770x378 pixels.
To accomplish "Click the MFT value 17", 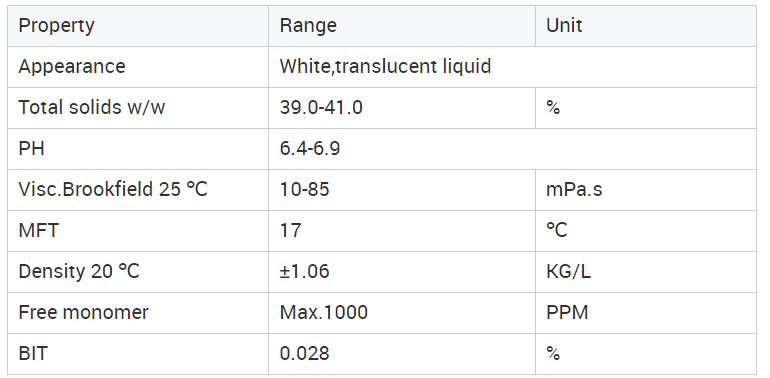I will tap(290, 231).
